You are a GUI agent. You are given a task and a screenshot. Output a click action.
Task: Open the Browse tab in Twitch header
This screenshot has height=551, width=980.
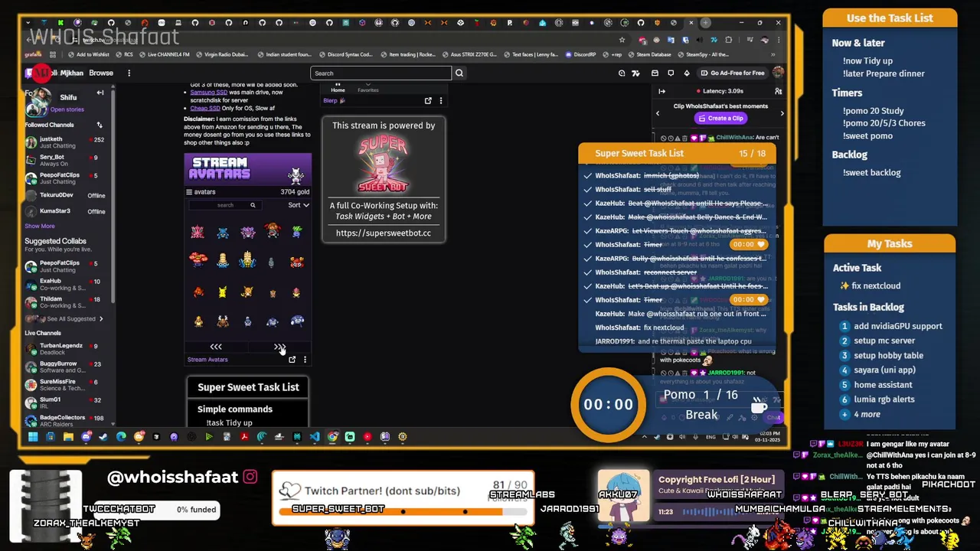tap(101, 73)
